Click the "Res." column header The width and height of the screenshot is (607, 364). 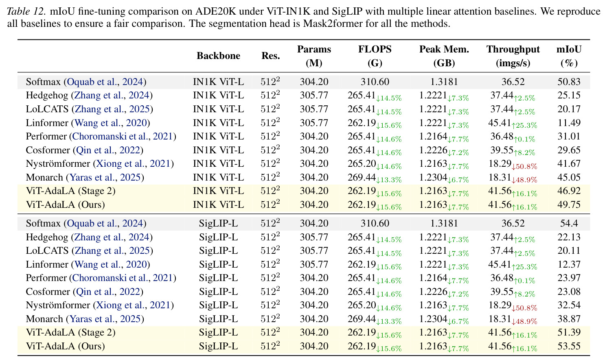point(271,56)
